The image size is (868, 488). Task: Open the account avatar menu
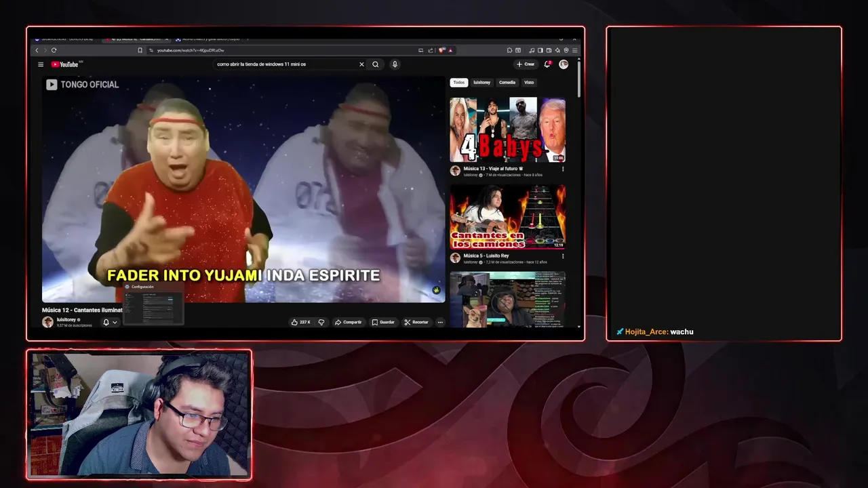click(564, 64)
